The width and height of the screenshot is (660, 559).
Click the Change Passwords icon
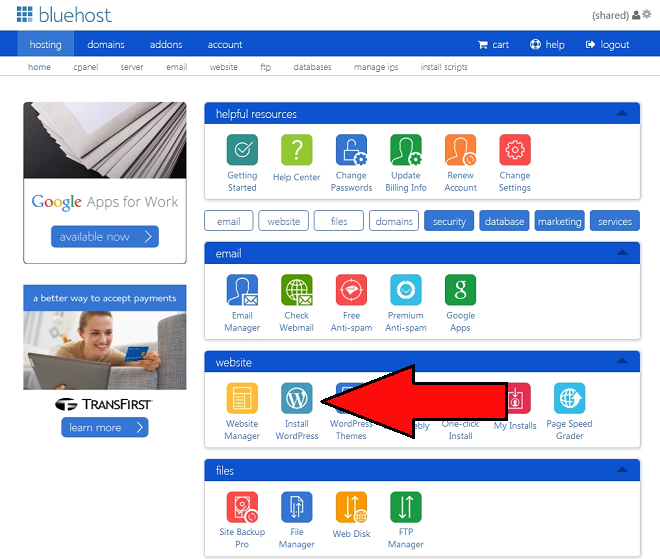pyautogui.click(x=351, y=150)
